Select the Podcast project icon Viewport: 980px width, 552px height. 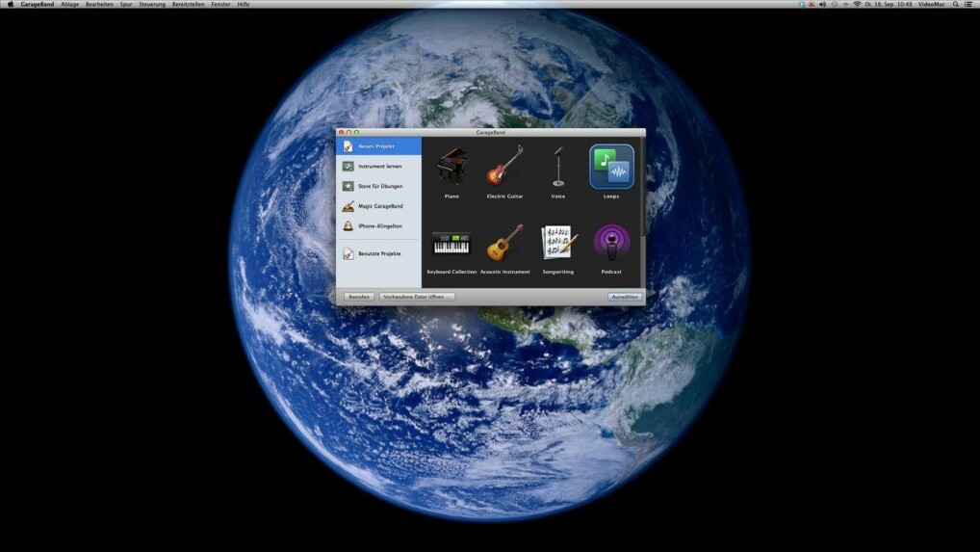click(611, 243)
